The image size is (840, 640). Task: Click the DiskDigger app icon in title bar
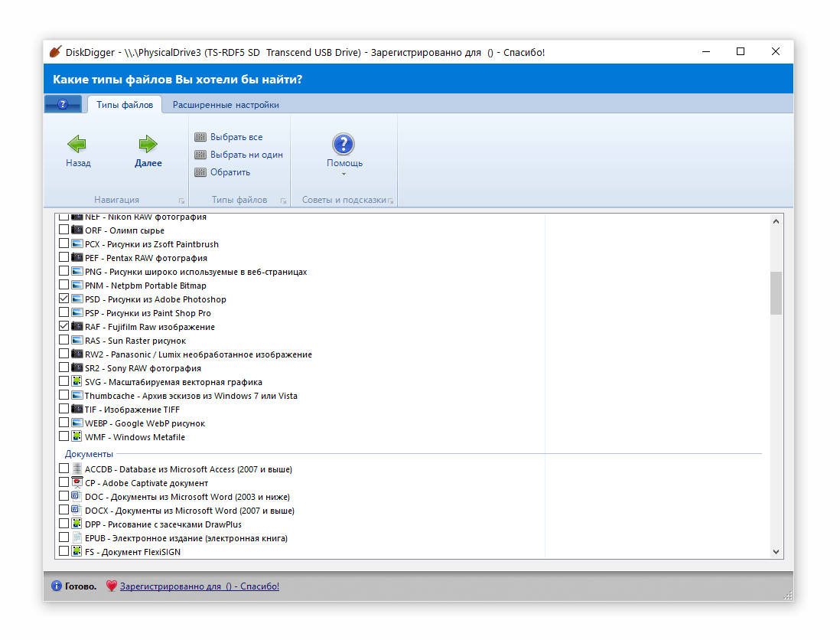56,52
